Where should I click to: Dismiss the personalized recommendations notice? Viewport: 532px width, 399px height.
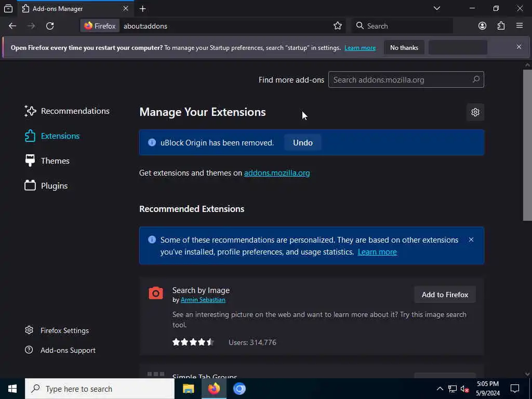[x=471, y=240]
